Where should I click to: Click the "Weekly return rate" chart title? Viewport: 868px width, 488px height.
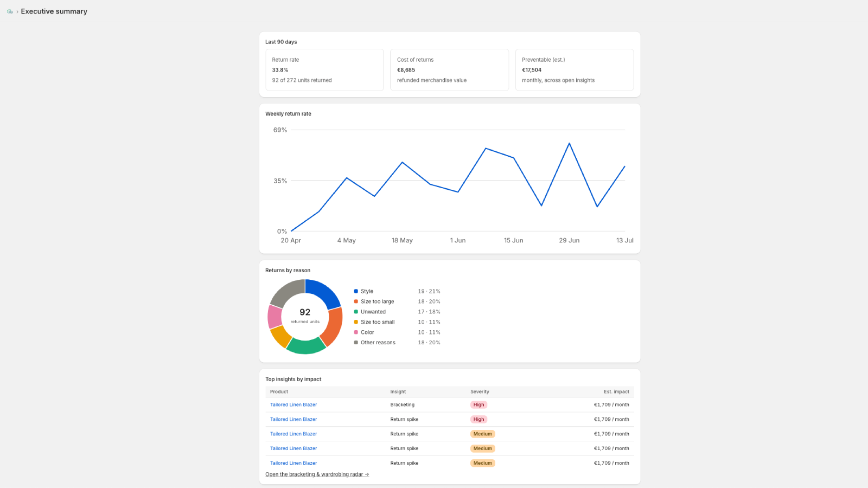(288, 114)
